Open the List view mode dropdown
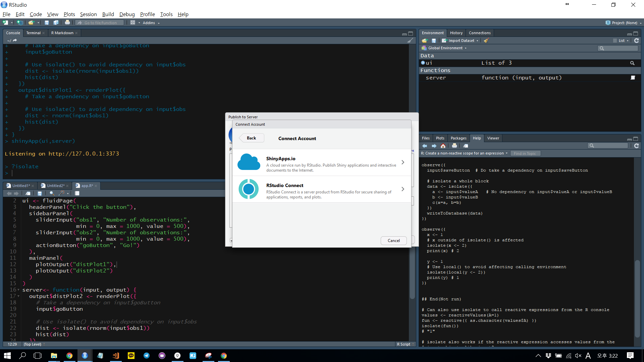Viewport: 644px width, 362px height. point(621,41)
